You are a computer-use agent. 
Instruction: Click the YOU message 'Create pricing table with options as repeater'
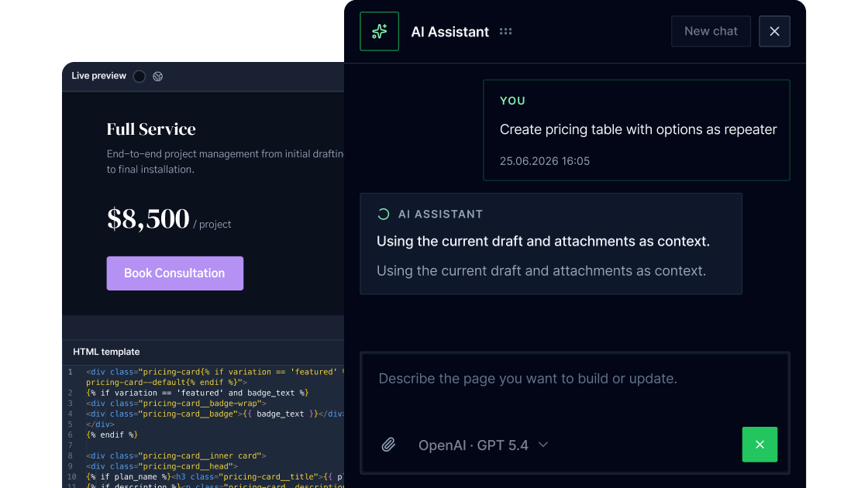pos(639,129)
